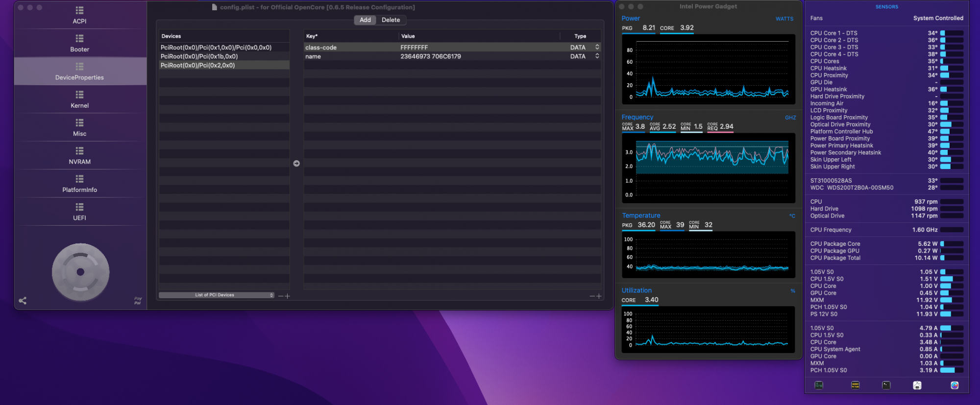This screenshot has width=980, height=405.
Task: Open Activity Monitor icon in sensors panel
Action: tap(819, 385)
